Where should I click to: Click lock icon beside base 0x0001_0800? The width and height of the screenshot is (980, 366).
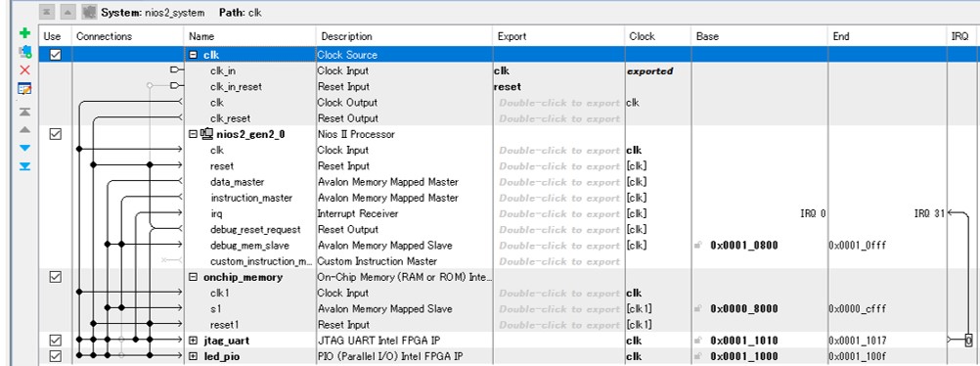[x=698, y=246]
